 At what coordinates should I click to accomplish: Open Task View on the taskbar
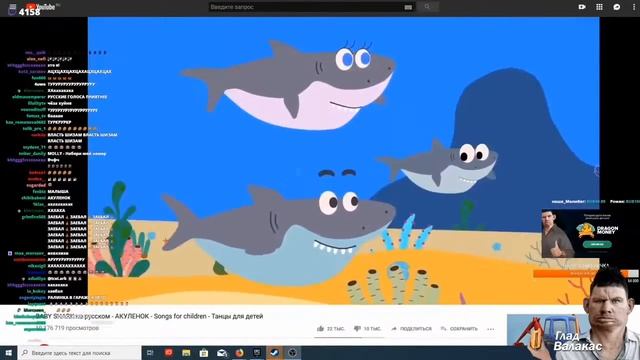[x=150, y=353]
